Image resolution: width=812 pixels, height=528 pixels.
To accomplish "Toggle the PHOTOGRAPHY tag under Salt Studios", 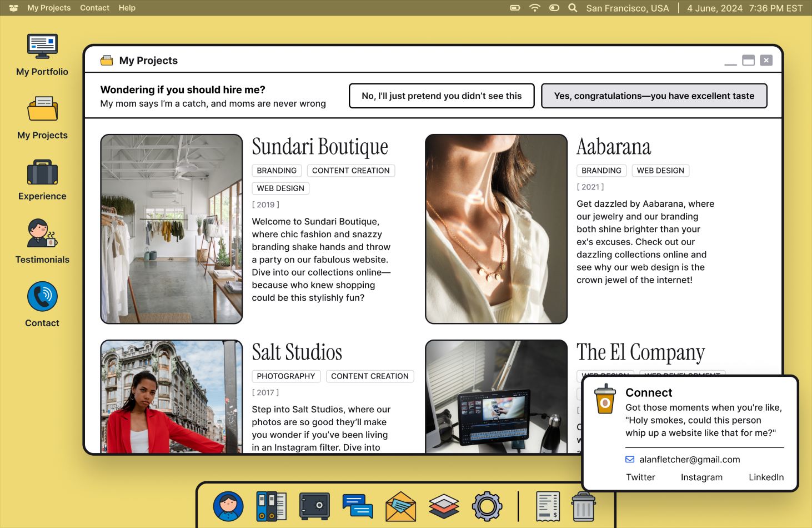I will coord(285,376).
